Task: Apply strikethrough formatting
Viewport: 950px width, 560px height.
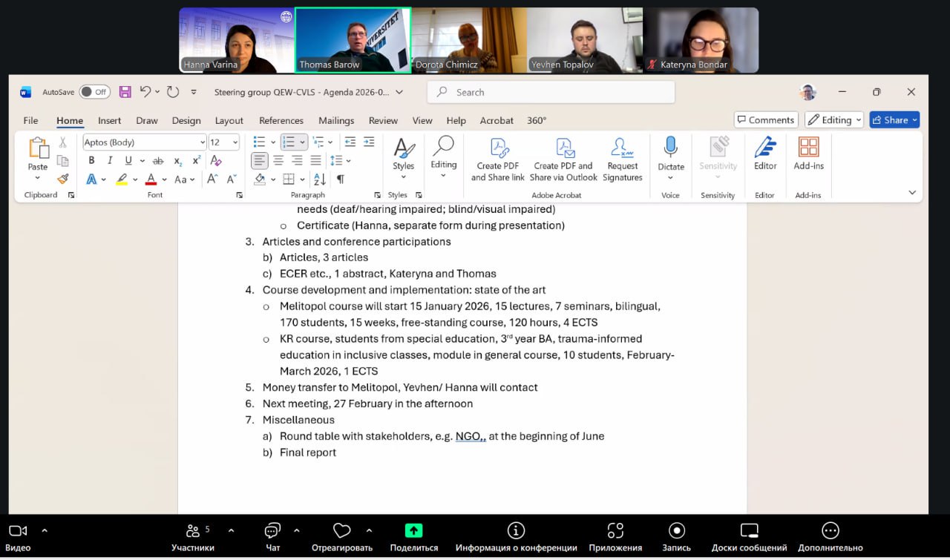Action: click(x=157, y=160)
